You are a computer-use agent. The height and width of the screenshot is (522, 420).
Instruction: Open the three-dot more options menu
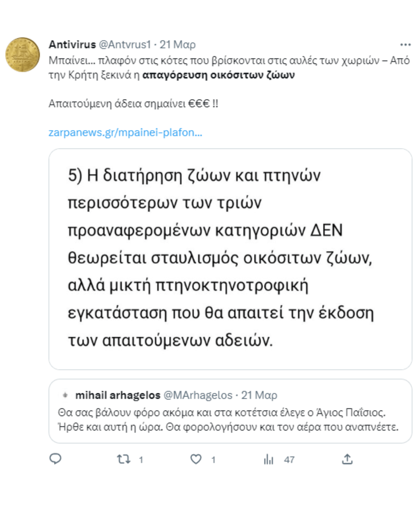[x=405, y=45]
